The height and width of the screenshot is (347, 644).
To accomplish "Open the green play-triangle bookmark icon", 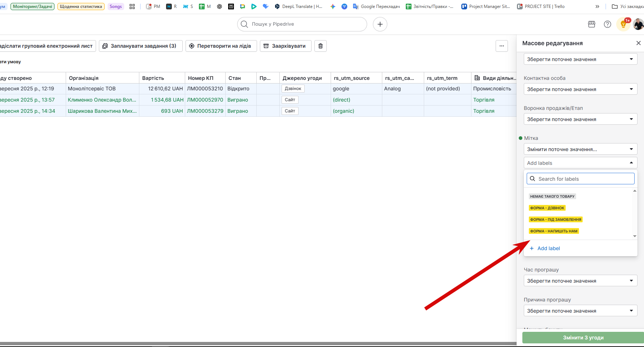I will pos(254,7).
